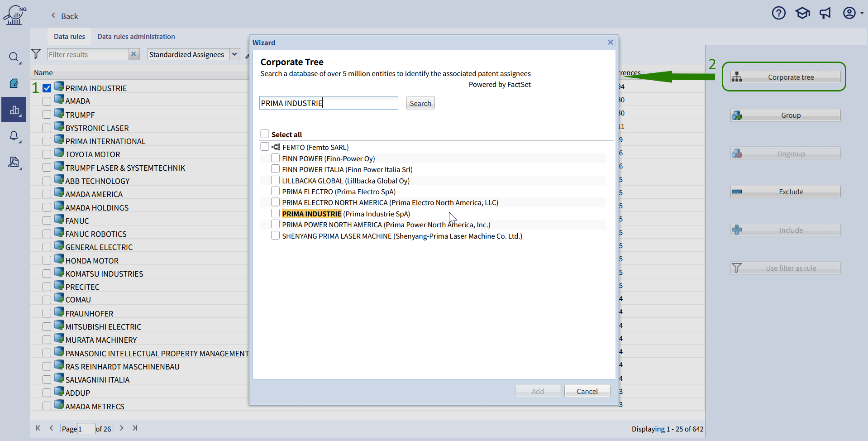Click the FEMTO tree hierarchy icon

coord(276,147)
